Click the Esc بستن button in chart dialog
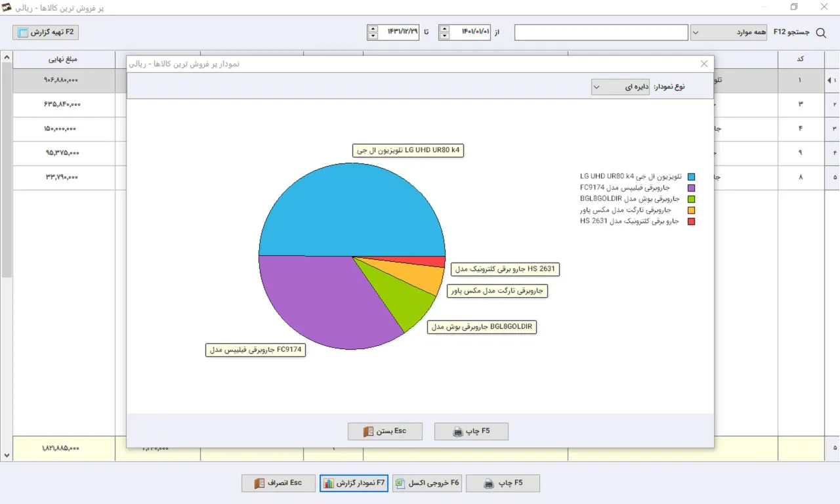This screenshot has width=840, height=504. [x=385, y=431]
